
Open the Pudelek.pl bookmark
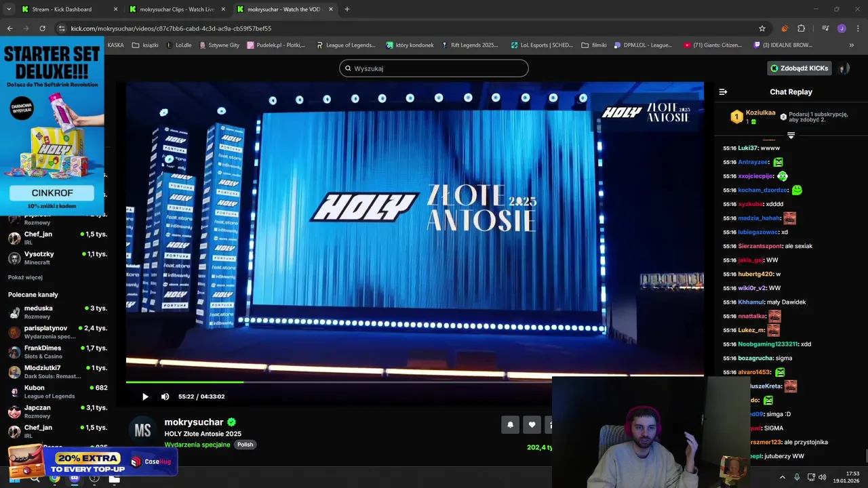(x=277, y=45)
